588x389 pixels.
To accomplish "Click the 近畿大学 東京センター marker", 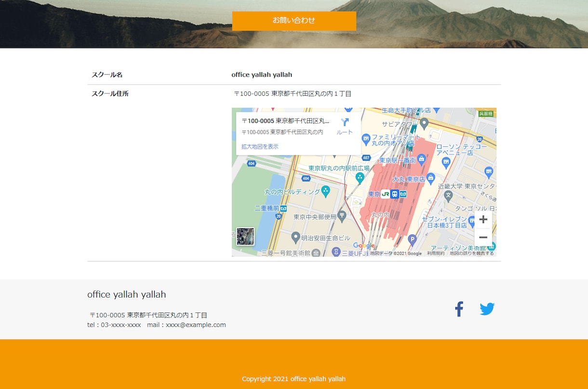I will 448,195.
